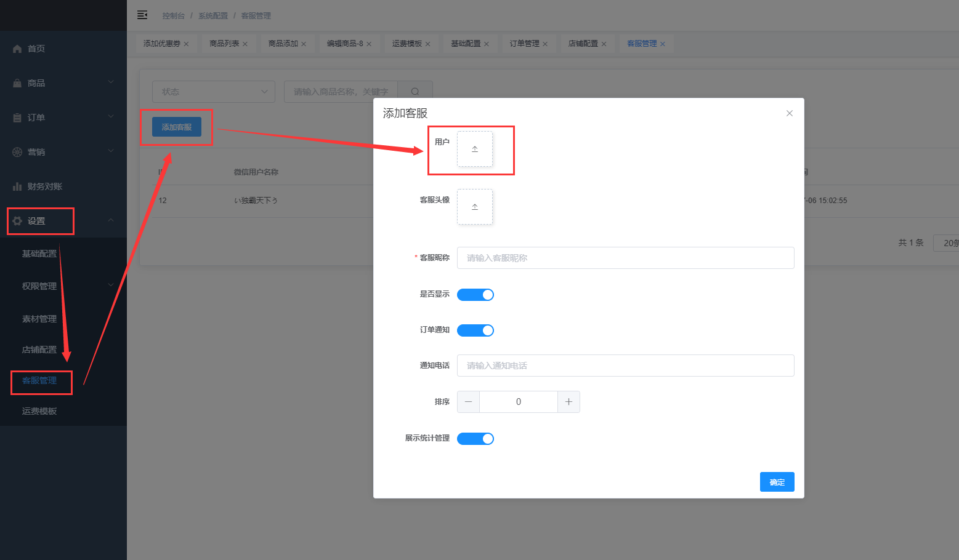959x560 pixels.
Task: Click the 客服头像 upload box icon
Action: [475, 207]
